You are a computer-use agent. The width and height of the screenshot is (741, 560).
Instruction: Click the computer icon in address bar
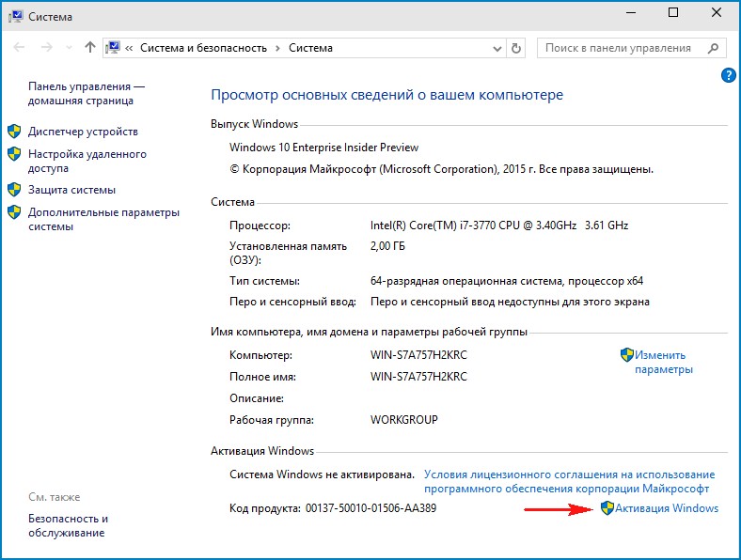tap(114, 48)
